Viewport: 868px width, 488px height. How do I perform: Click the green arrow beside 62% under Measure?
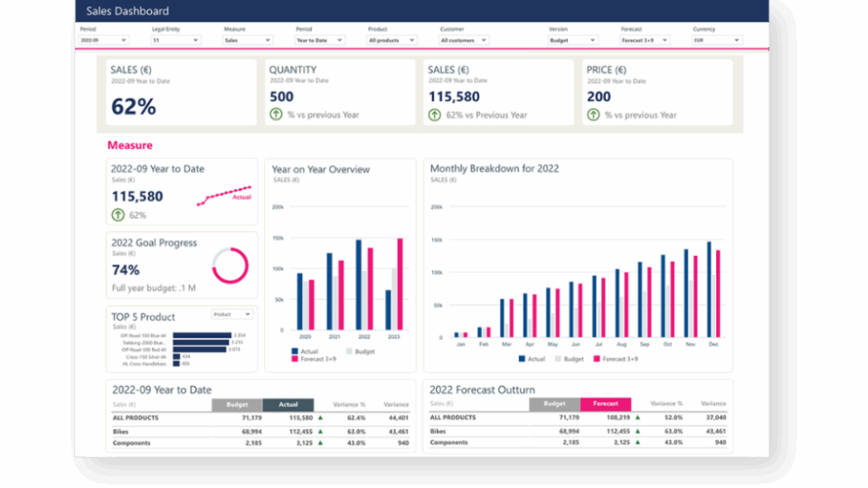118,215
